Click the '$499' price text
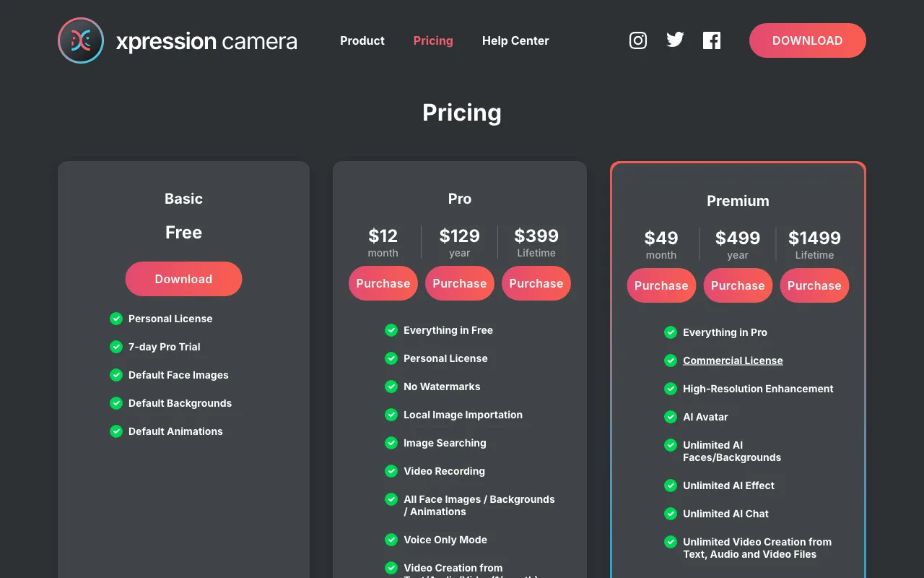Screen dimensions: 924x578 [x=738, y=238]
